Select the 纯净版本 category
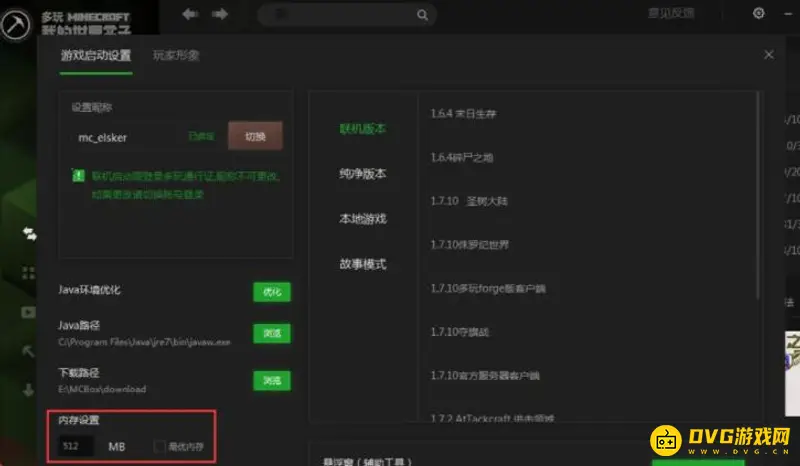The image size is (800, 466). [x=362, y=174]
